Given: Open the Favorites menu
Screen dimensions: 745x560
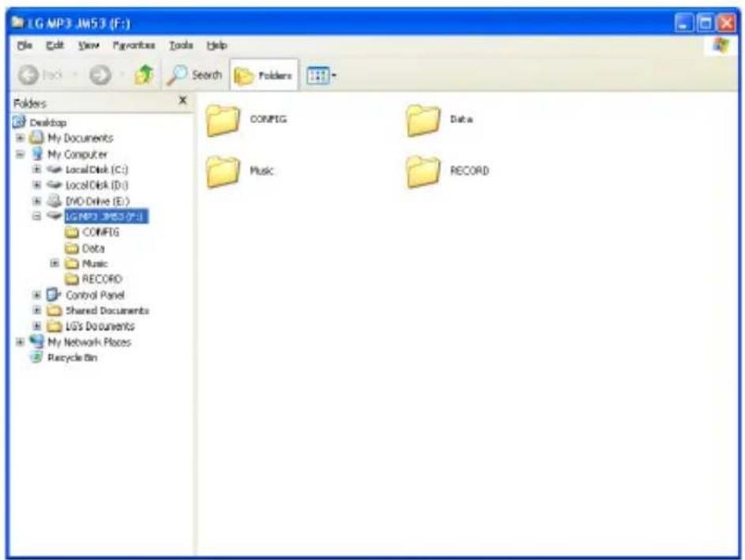Looking at the screenshot, I should click(x=134, y=45).
